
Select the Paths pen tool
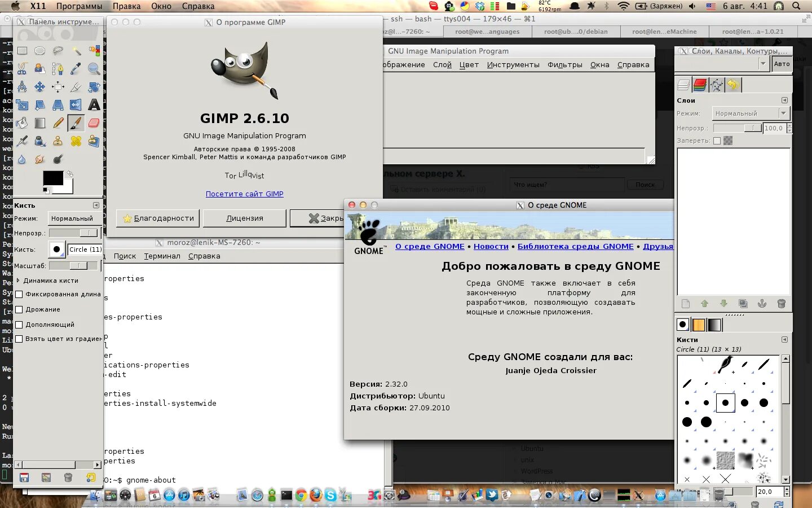coord(58,69)
